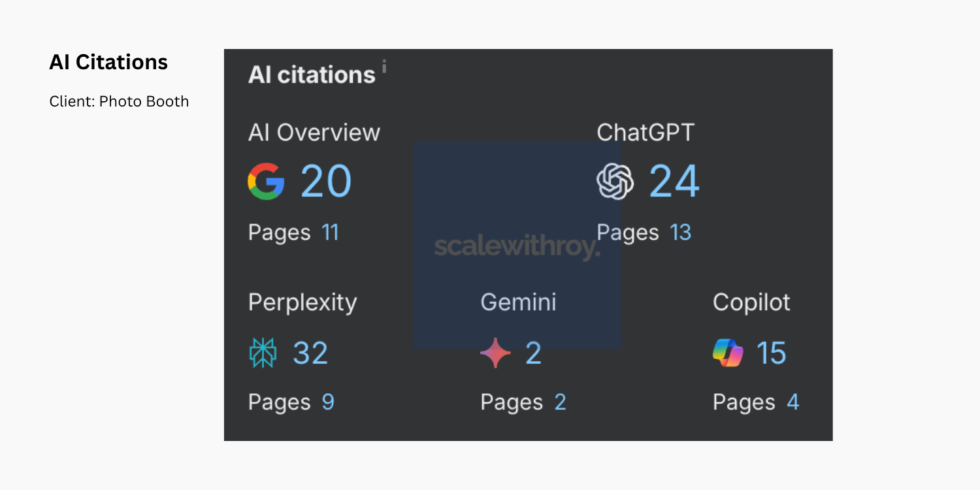The height and width of the screenshot is (490, 980).
Task: Click the bold AI Citations title
Action: pyautogui.click(x=108, y=62)
